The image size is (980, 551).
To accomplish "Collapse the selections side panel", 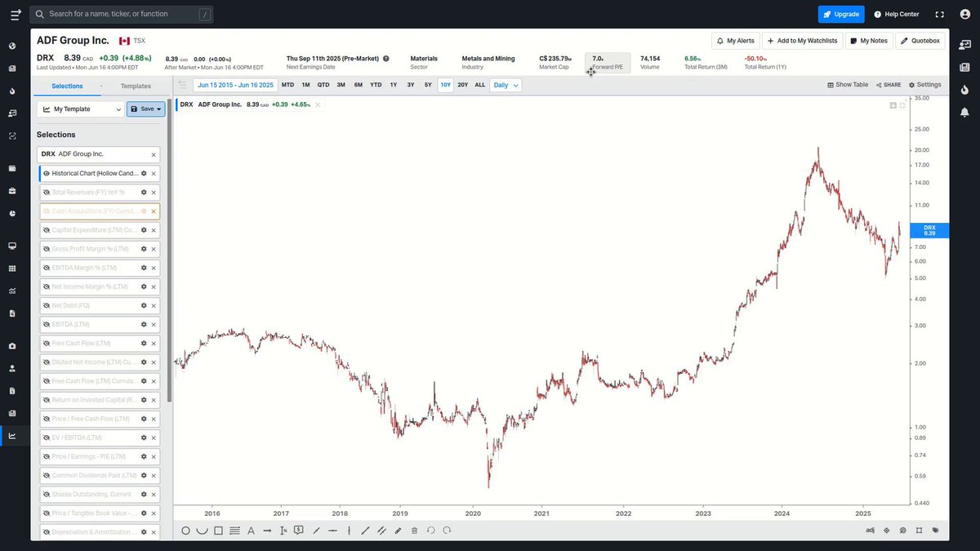I will pos(182,85).
